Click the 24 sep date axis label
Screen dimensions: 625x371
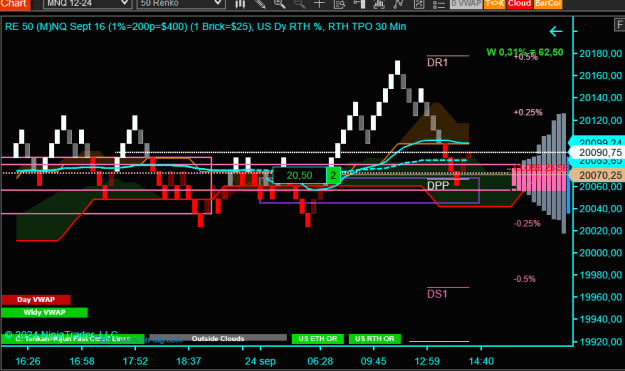coord(260,361)
